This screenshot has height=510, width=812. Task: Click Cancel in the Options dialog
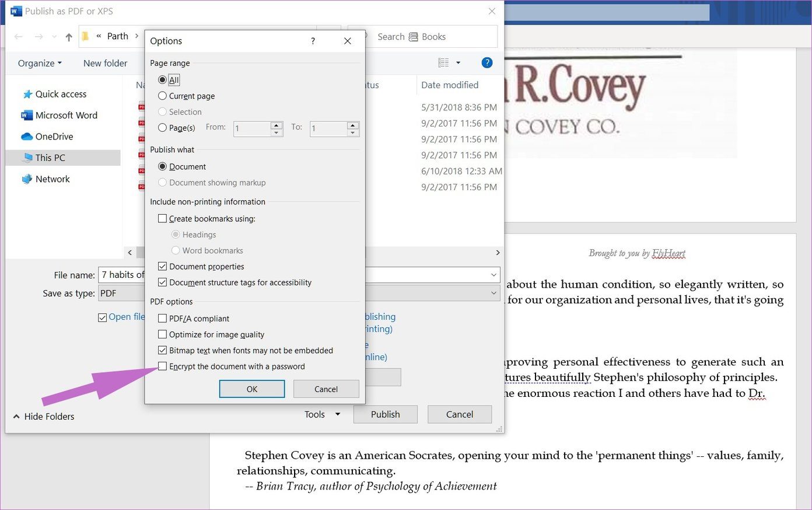coord(326,389)
